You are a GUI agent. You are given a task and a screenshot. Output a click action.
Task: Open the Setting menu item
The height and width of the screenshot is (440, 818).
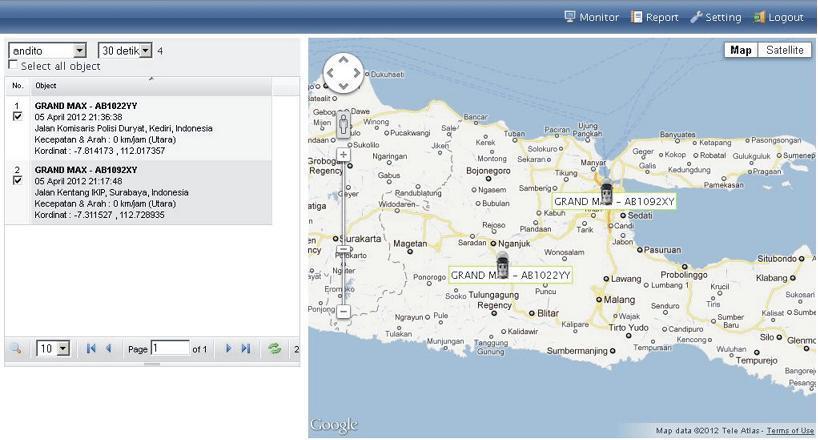tap(716, 17)
